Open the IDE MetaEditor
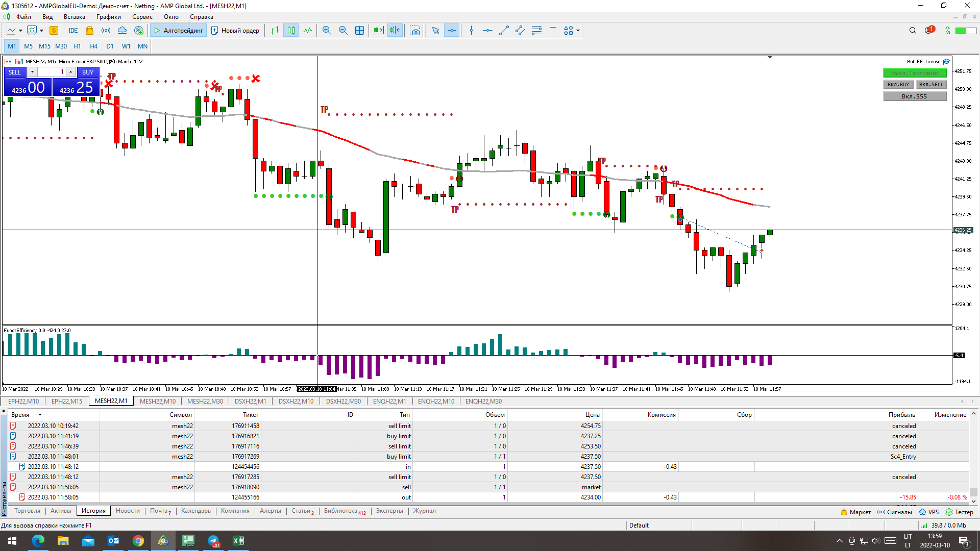Screen dimensions: 980x551 click(73, 31)
